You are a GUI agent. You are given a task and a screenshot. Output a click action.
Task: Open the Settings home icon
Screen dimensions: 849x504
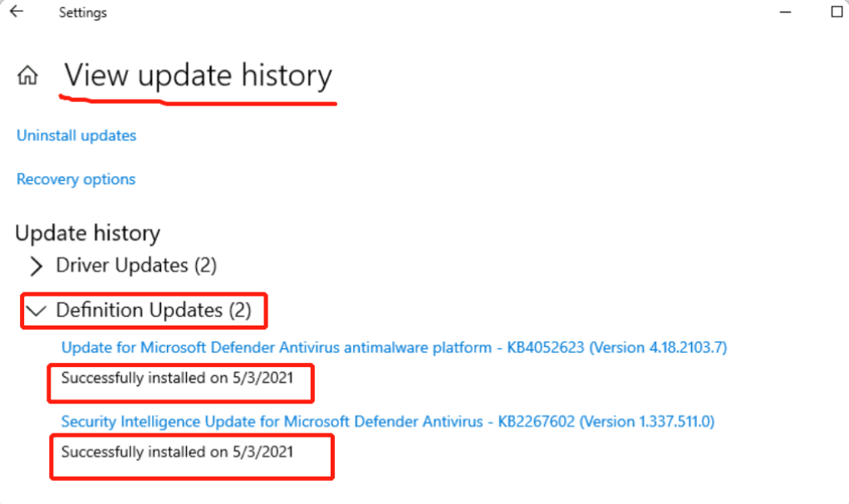(27, 76)
